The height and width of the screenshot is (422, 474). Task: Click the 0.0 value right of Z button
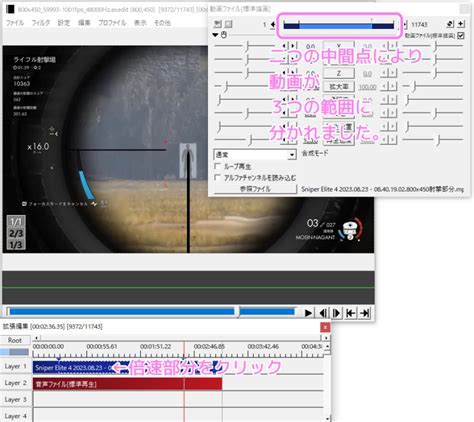pos(367,74)
